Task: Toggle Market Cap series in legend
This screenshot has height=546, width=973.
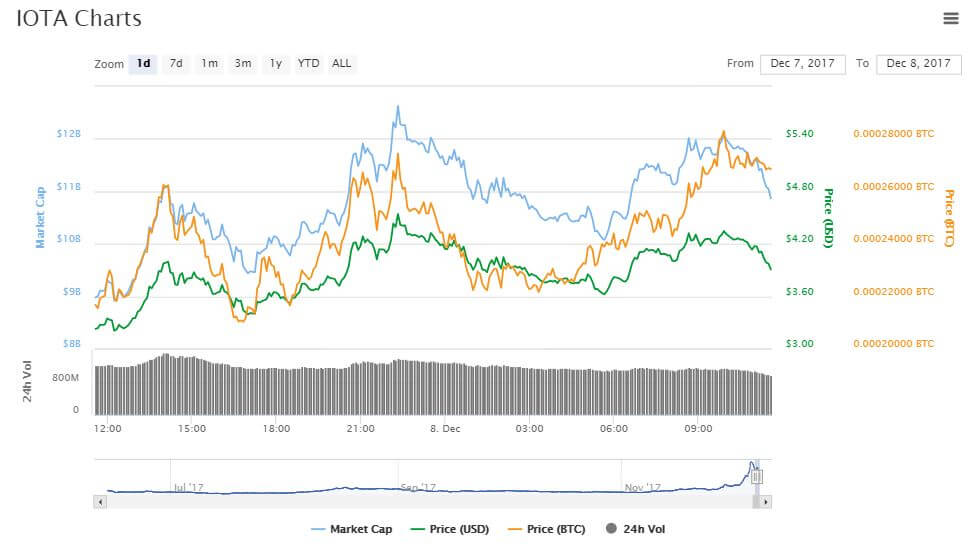Action: pyautogui.click(x=351, y=529)
